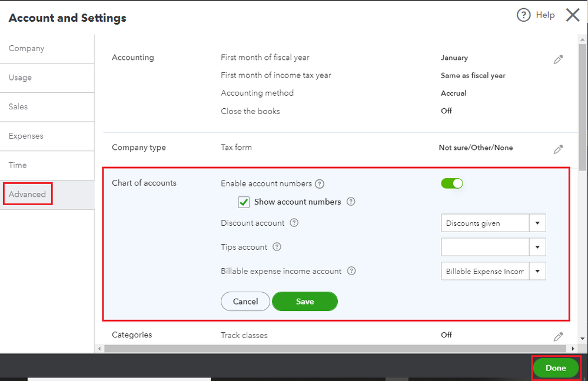
Task: Expand the Discount account dropdown
Action: [537, 223]
